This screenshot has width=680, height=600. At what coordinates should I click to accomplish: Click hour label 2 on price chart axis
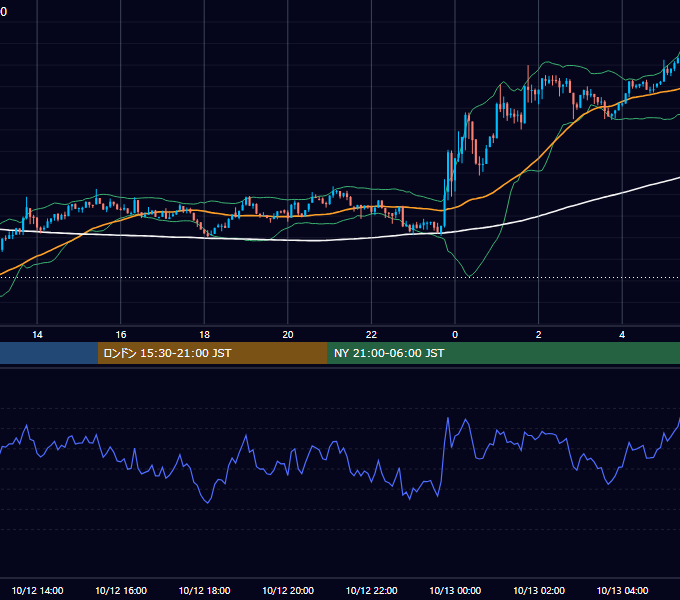point(539,335)
